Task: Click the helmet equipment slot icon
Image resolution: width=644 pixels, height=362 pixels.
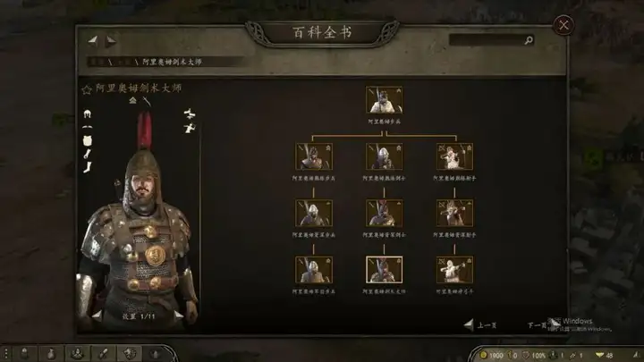Action: pyautogui.click(x=87, y=114)
